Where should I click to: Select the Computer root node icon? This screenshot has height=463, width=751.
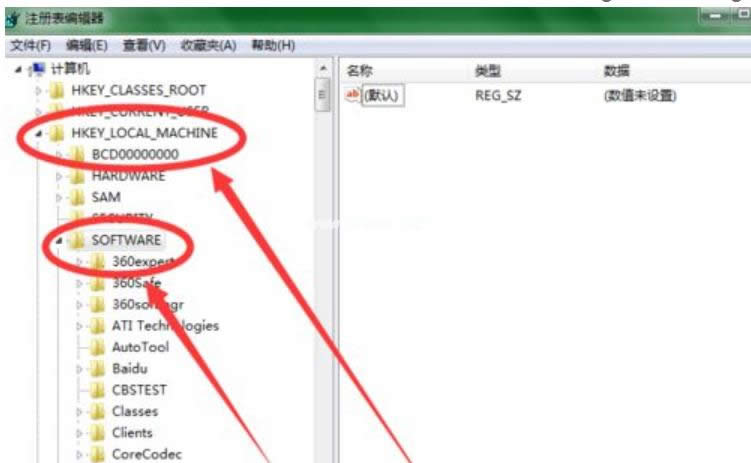(38, 69)
